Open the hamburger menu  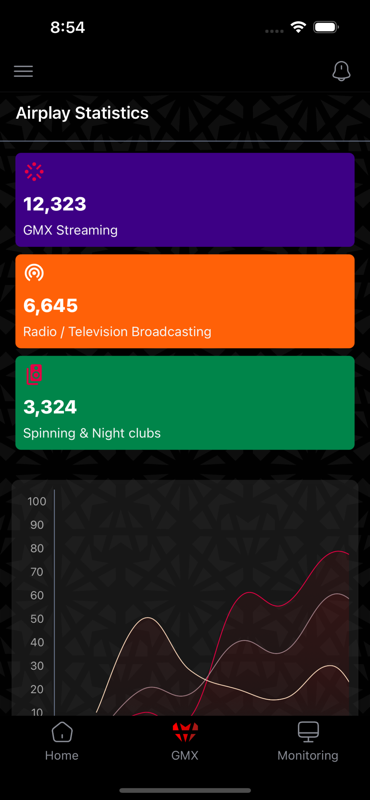(x=23, y=71)
